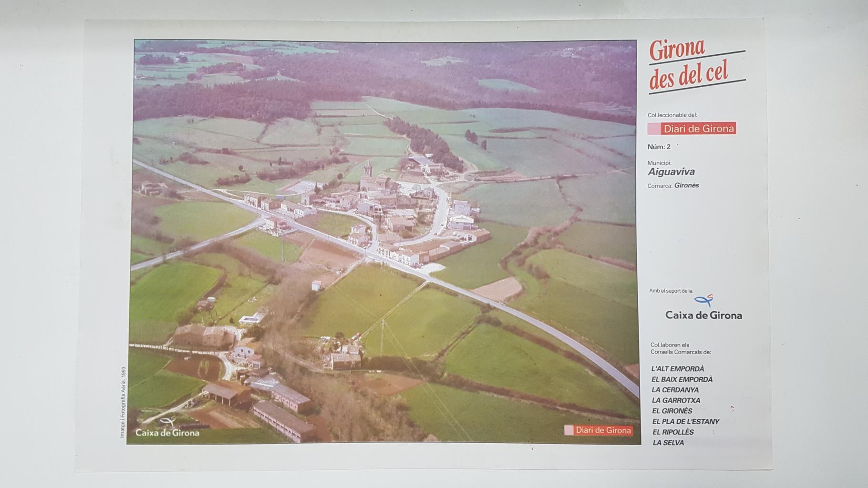868x488 pixels.
Task: Click 'EL RIPOLLÈS' in the list
Action: pos(673,432)
